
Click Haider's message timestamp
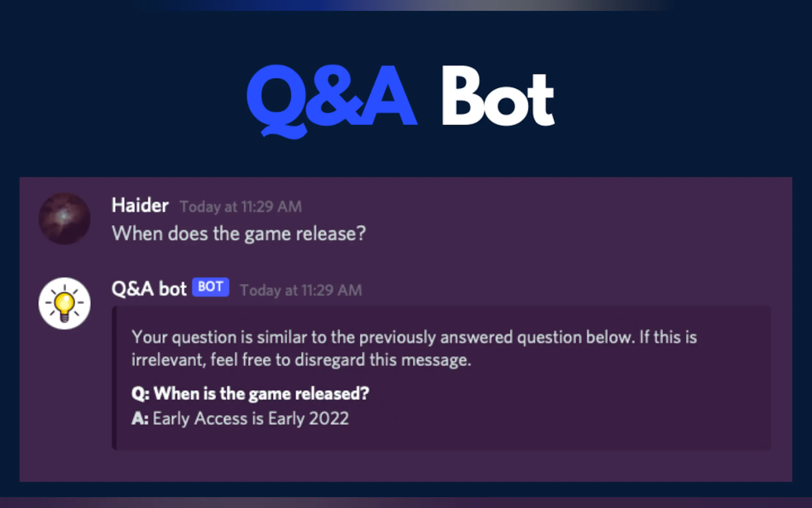tap(241, 207)
